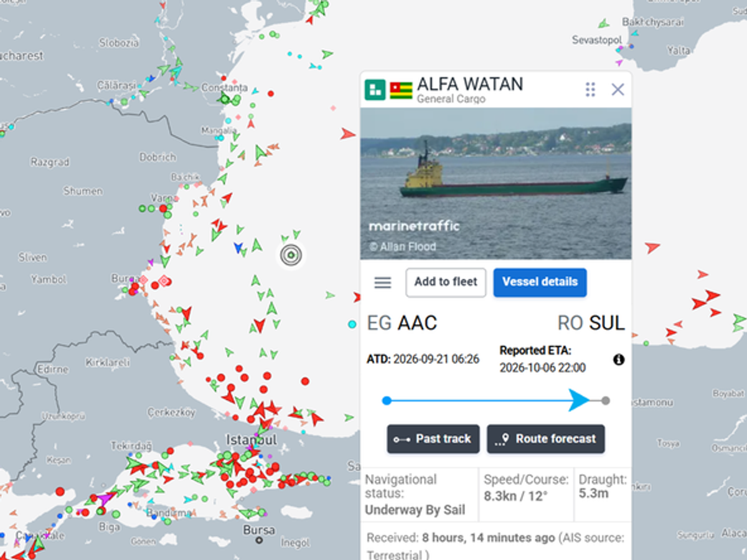Click the red diamond marker right of Burgas

(164, 281)
